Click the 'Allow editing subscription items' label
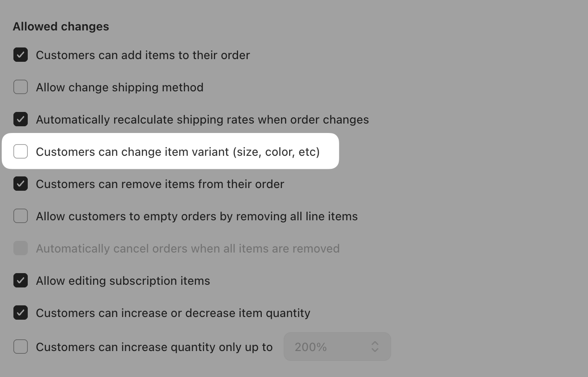Viewport: 588px width, 377px height. pyautogui.click(x=123, y=281)
